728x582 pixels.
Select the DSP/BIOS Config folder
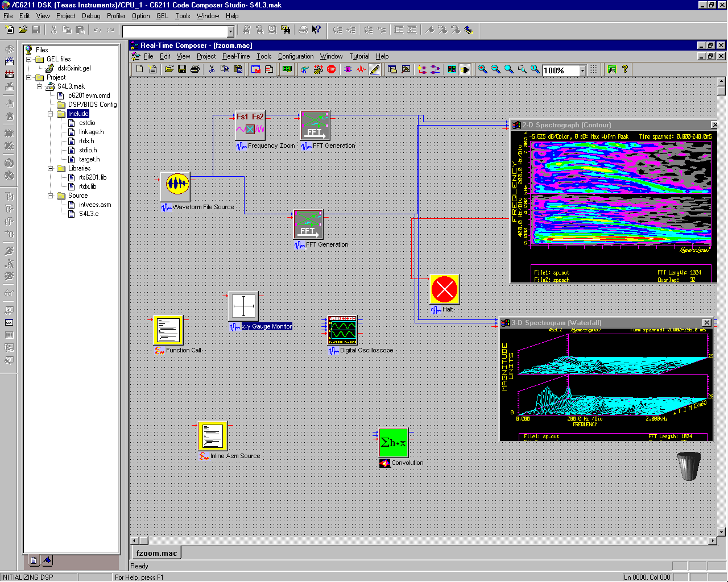[92, 105]
